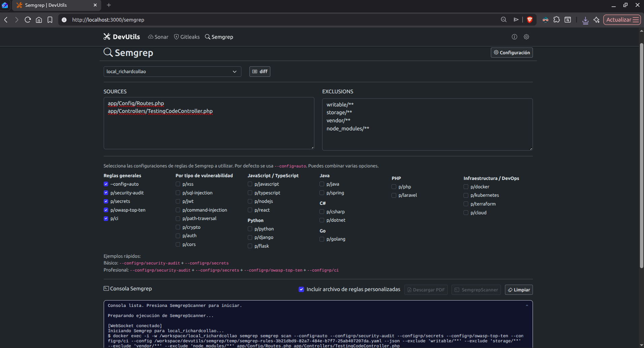Open the Sonar navigation item
This screenshot has width=644, height=348.
point(158,37)
